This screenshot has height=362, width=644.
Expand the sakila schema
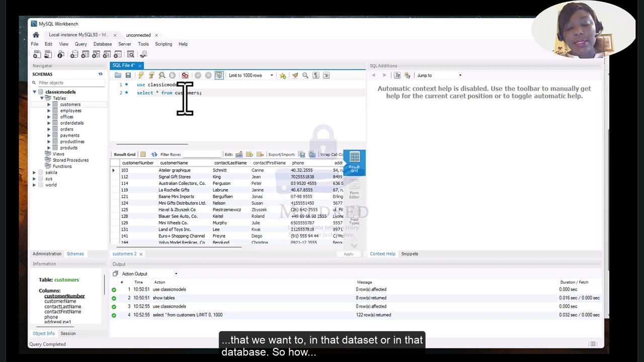35,172
